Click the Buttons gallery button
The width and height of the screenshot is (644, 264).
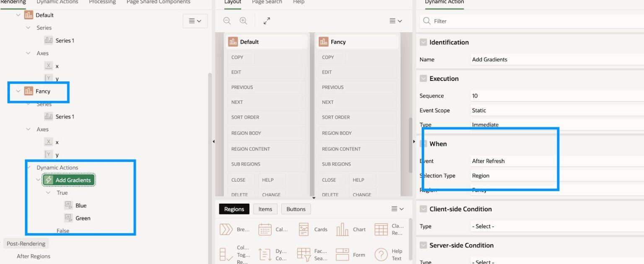(x=296, y=209)
